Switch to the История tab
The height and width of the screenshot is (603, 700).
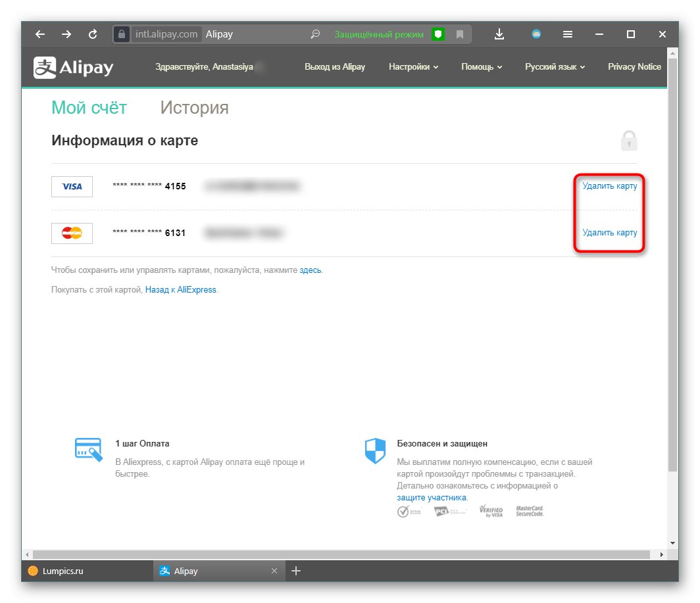click(x=194, y=108)
